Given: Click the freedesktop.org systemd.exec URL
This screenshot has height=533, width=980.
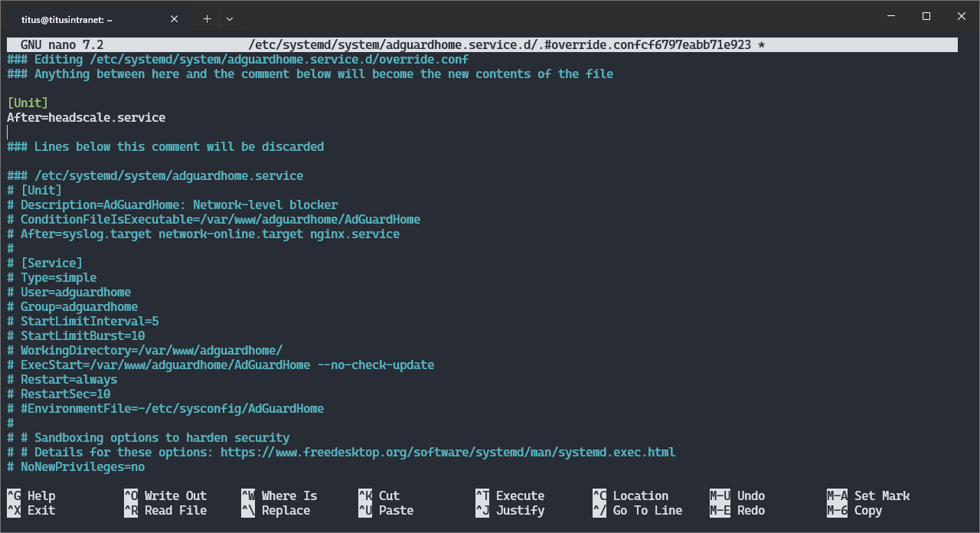Looking at the screenshot, I should (x=447, y=452).
